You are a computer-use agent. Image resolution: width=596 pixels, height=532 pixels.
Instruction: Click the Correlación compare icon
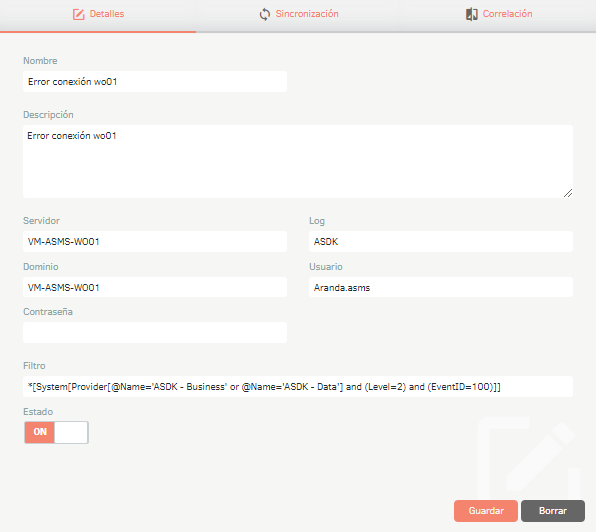click(472, 14)
